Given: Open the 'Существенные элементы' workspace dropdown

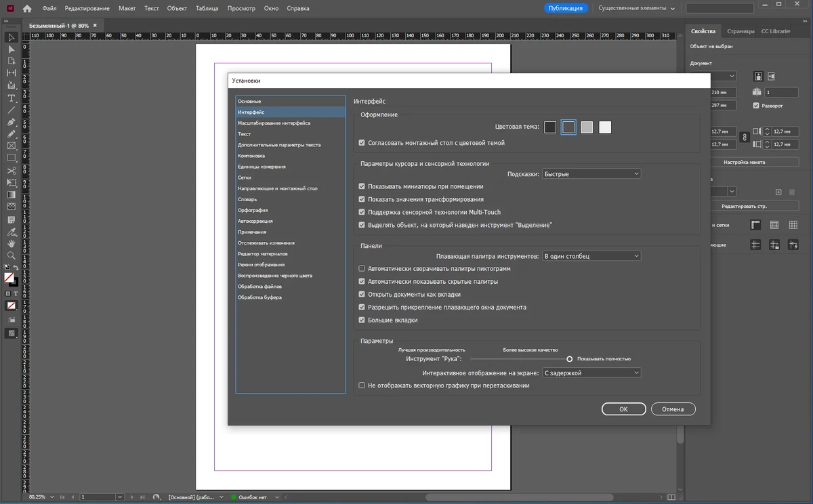Looking at the screenshot, I should (637, 8).
